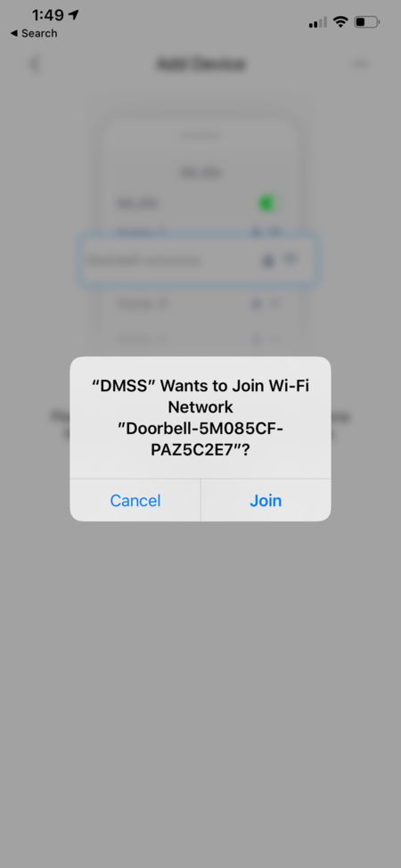This screenshot has width=401, height=868.
Task: Tap the blurred Add Device title
Action: click(x=200, y=64)
